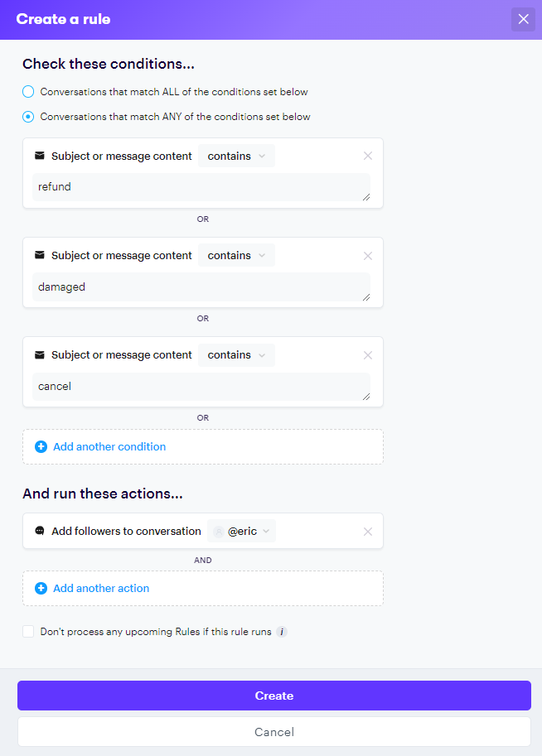The width and height of the screenshot is (542, 756).
Task: Close the Create a rule dialog
Action: (523, 19)
